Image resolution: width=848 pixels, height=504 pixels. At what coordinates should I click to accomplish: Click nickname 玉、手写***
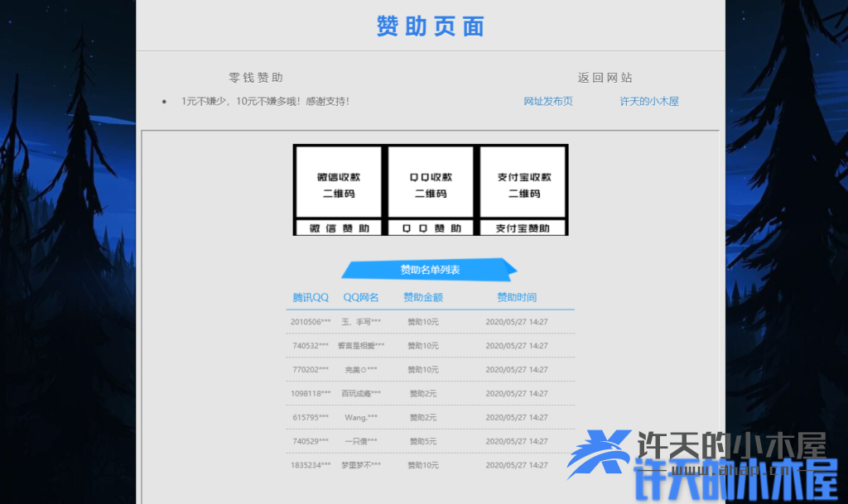click(361, 322)
